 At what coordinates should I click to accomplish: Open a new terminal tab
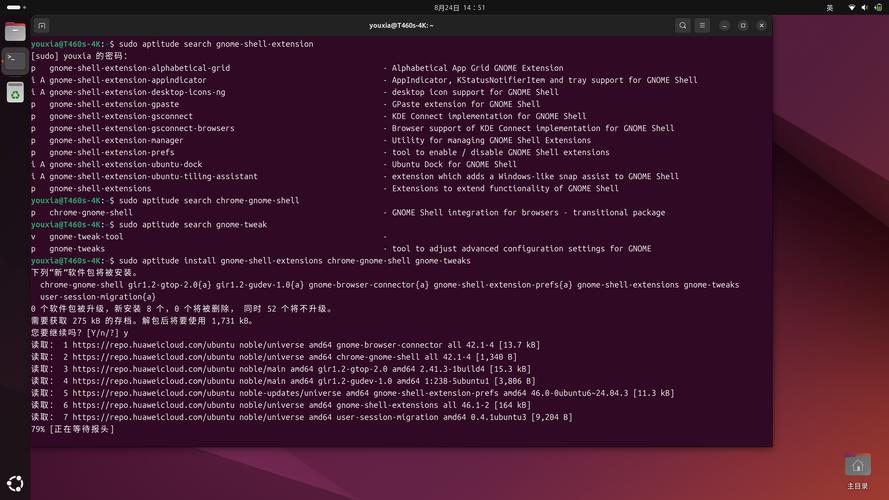41,26
